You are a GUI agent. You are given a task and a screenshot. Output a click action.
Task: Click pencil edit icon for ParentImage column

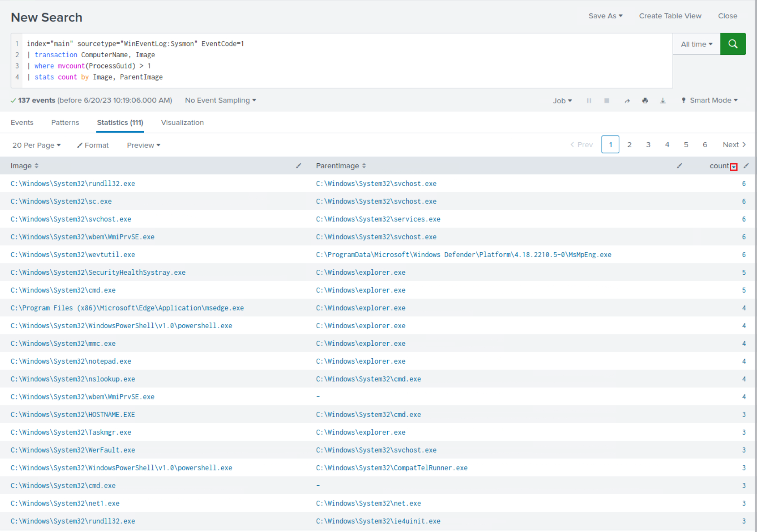tap(679, 166)
